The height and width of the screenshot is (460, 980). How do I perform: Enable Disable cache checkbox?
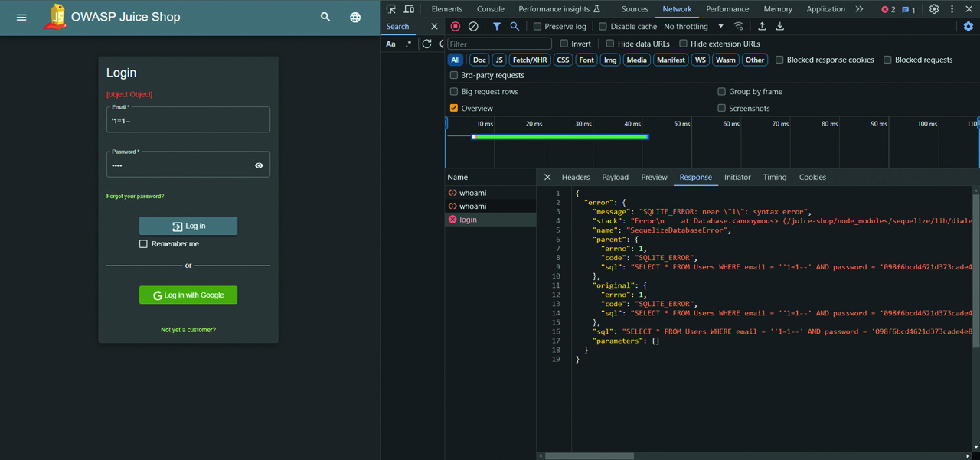click(603, 26)
